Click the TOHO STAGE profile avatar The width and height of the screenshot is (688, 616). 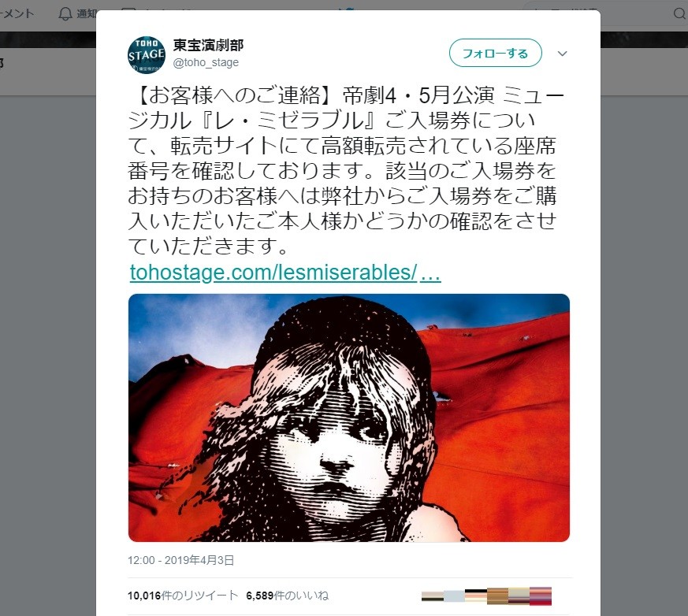point(147,55)
